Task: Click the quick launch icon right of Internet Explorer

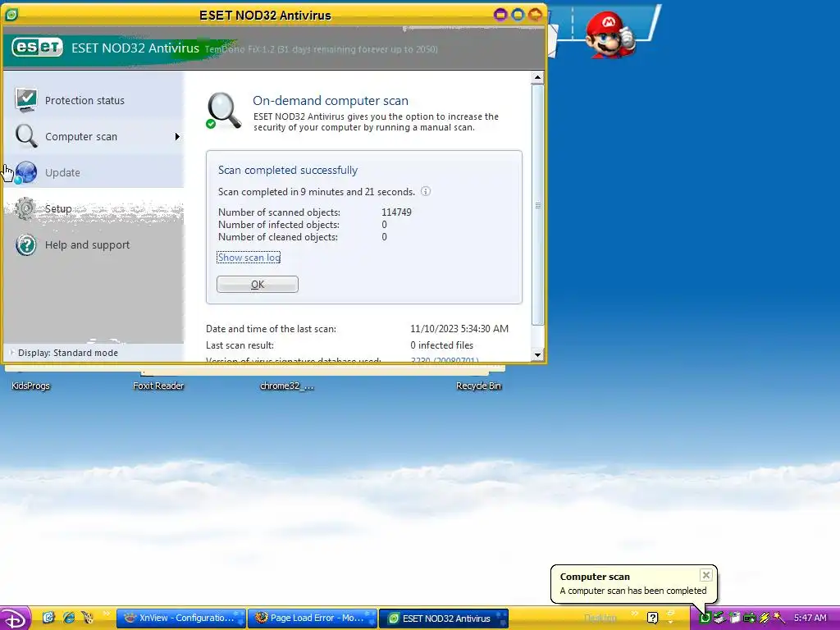Action: [x=87, y=618]
